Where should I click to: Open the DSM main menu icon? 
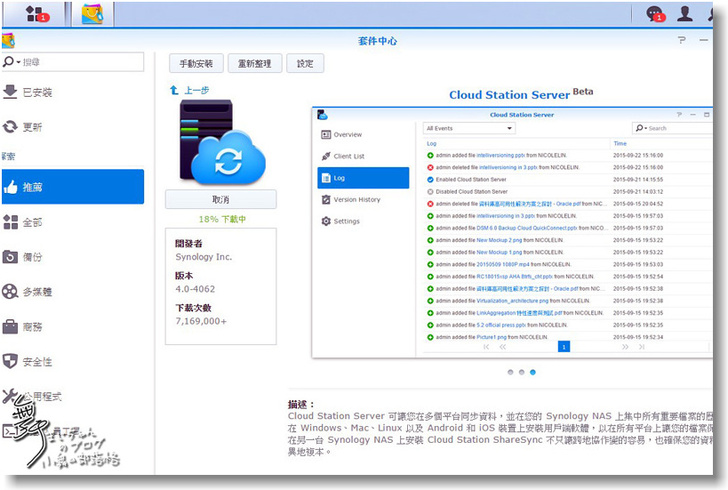coord(36,14)
